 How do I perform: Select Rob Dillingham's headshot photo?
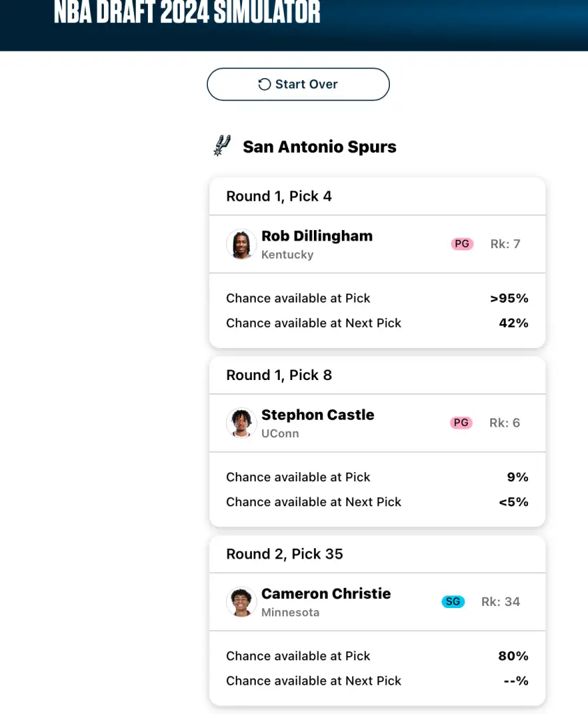241,245
